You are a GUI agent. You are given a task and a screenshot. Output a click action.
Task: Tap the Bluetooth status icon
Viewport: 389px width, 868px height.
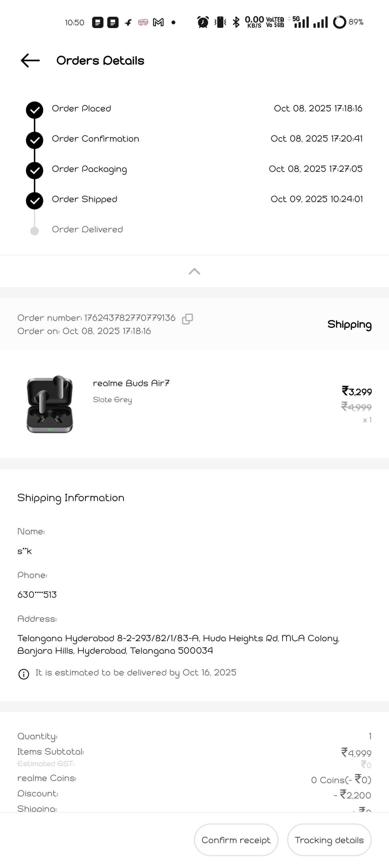pyautogui.click(x=236, y=22)
